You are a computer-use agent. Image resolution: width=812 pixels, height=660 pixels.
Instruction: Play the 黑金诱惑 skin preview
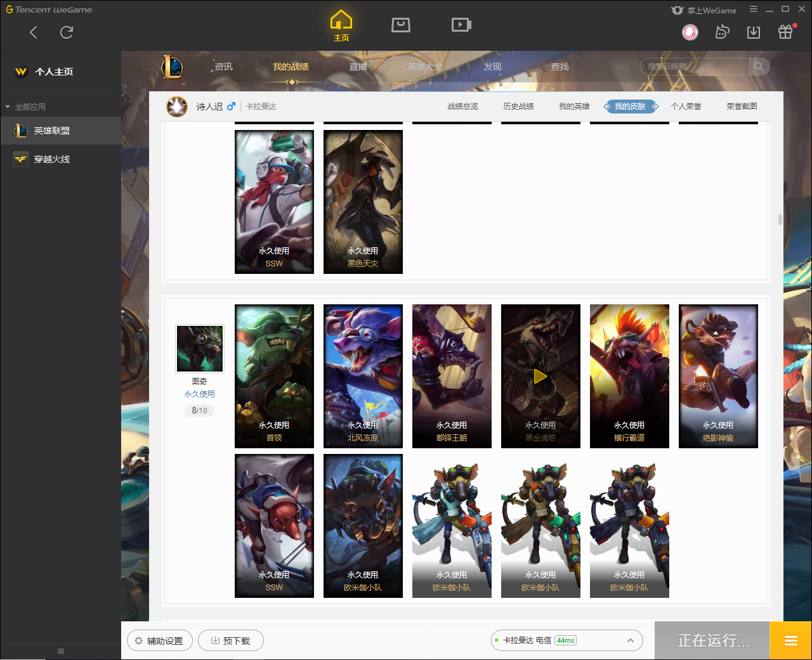click(540, 377)
